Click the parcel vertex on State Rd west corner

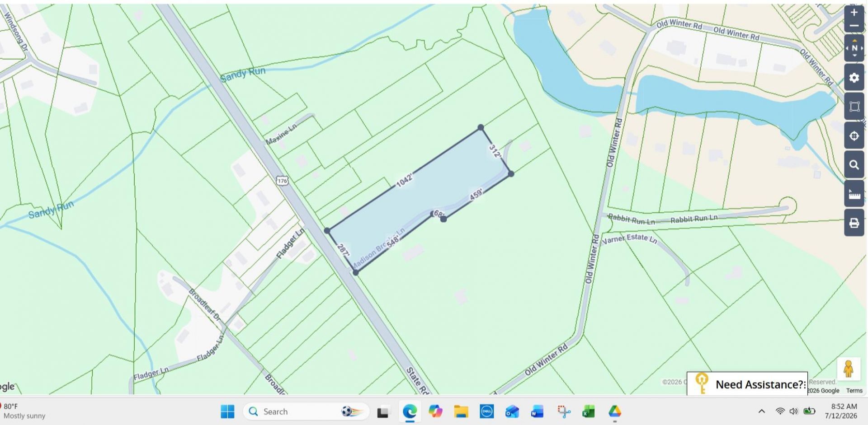point(327,231)
